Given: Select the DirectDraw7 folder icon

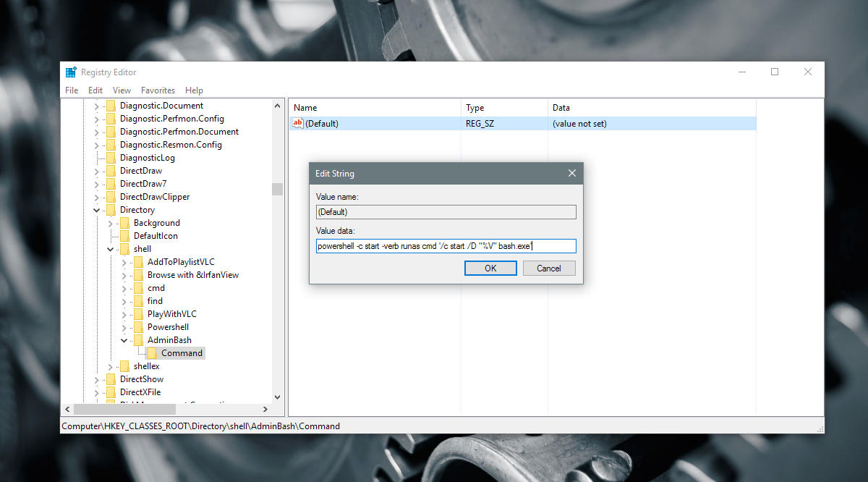Looking at the screenshot, I should [111, 184].
